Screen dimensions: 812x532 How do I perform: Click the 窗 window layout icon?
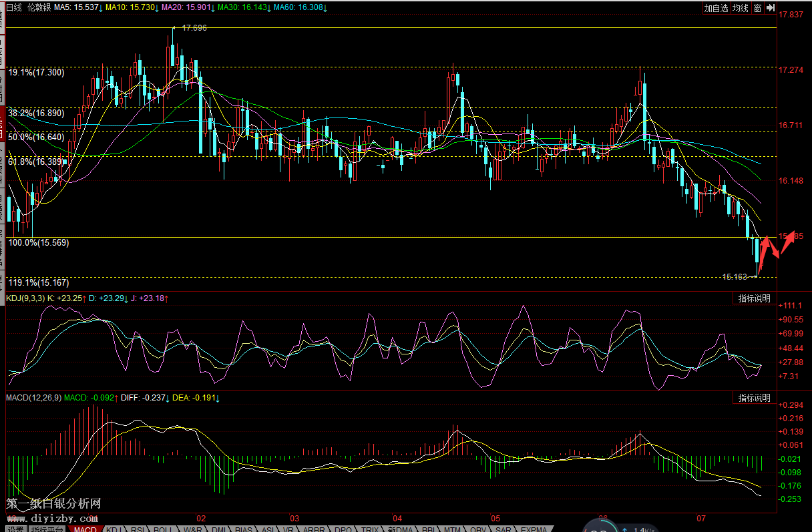[757, 8]
